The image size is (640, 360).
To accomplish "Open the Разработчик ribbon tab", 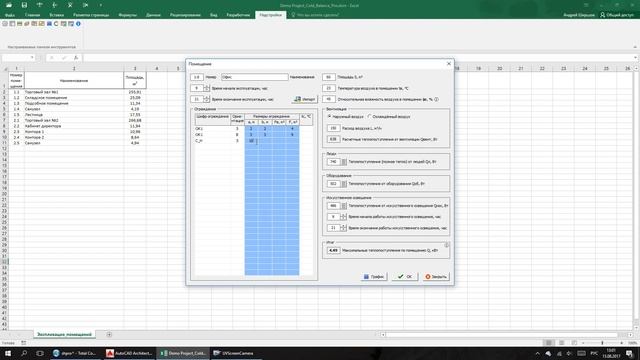I will click(238, 15).
